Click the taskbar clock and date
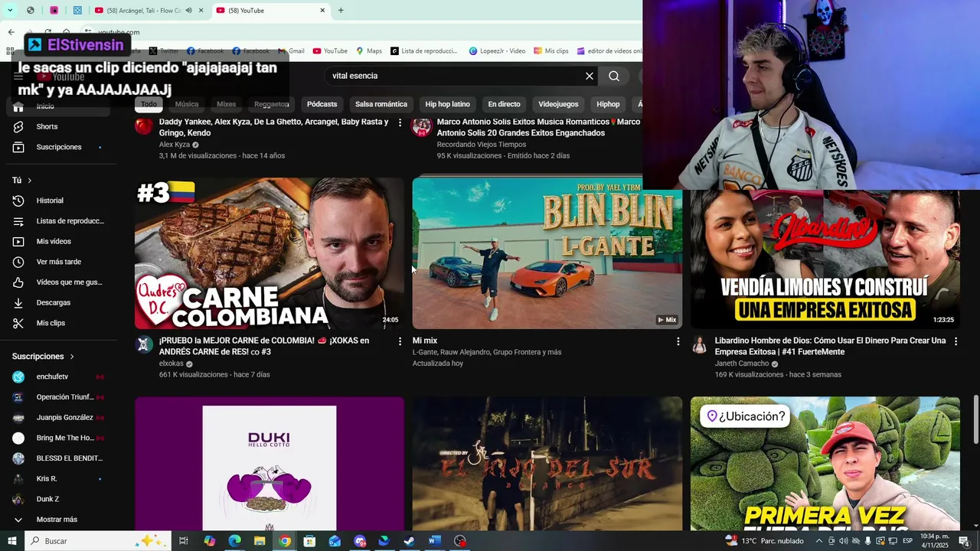This screenshot has width=980, height=551. click(935, 541)
